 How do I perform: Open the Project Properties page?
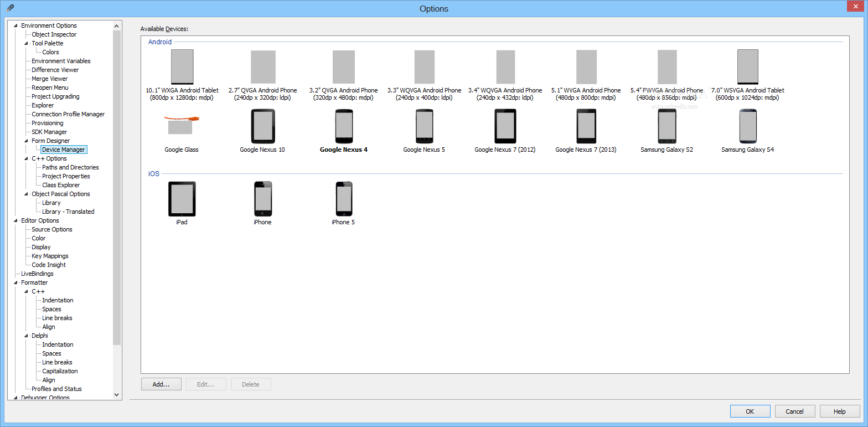66,176
